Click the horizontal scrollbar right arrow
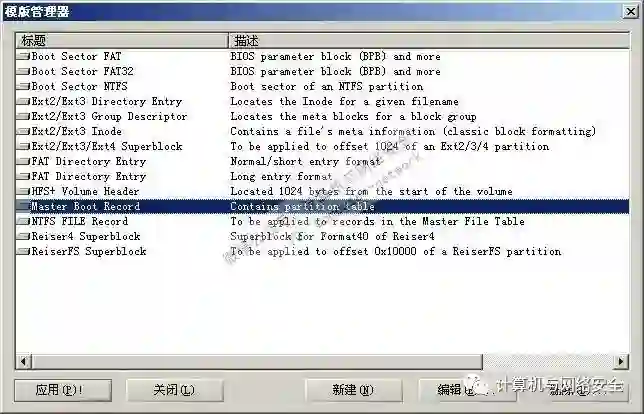Image resolution: width=644 pixels, height=414 pixels. (621, 361)
